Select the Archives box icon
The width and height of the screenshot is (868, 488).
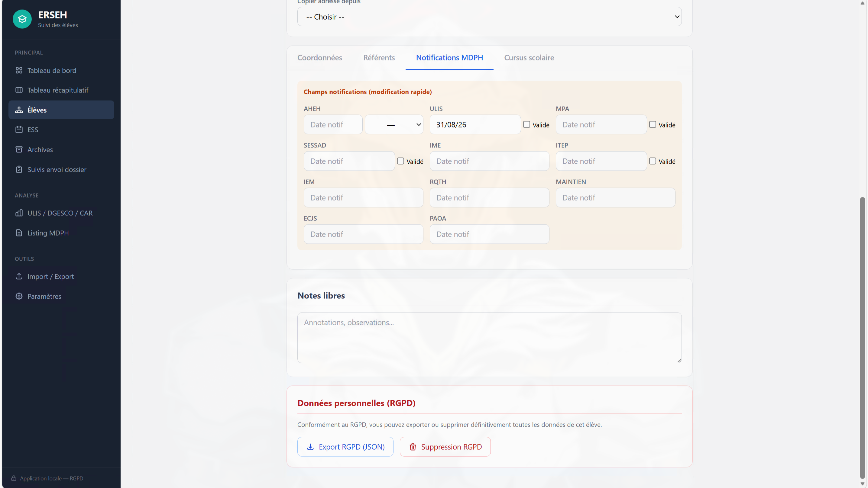tap(19, 149)
